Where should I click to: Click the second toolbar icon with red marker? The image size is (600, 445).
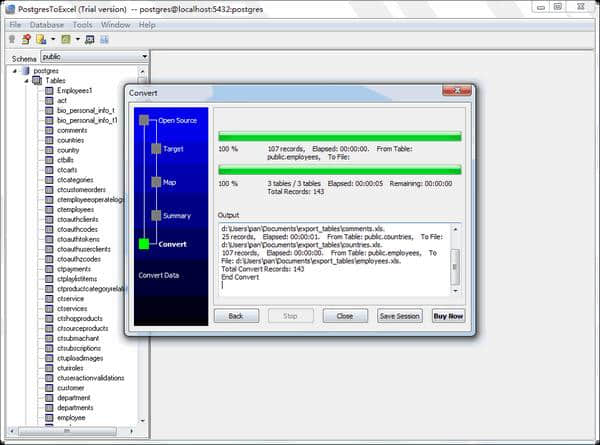pyautogui.click(x=25, y=39)
